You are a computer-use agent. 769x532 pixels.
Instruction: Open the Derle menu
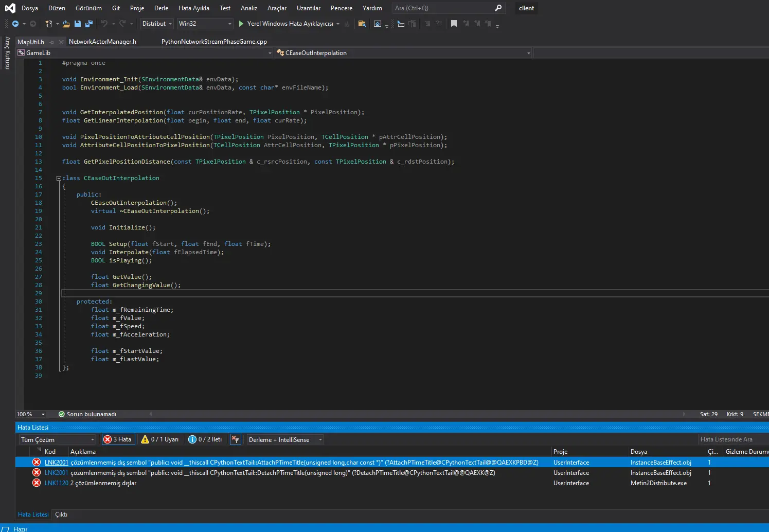pyautogui.click(x=161, y=8)
